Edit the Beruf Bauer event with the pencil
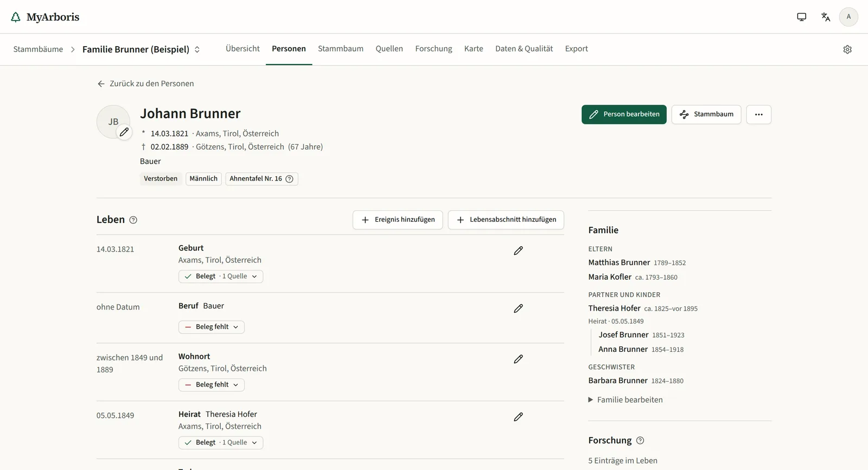The width and height of the screenshot is (868, 470). 518,308
